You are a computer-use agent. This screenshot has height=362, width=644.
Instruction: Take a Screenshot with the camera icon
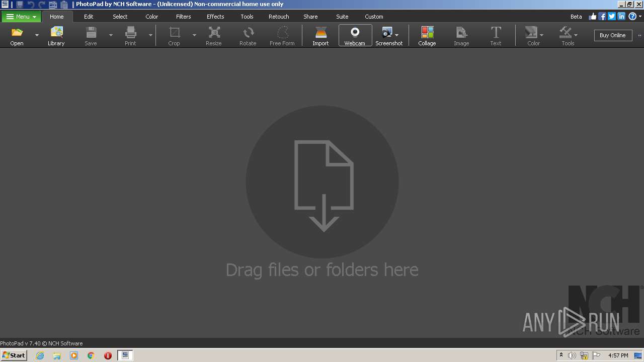tap(386, 33)
